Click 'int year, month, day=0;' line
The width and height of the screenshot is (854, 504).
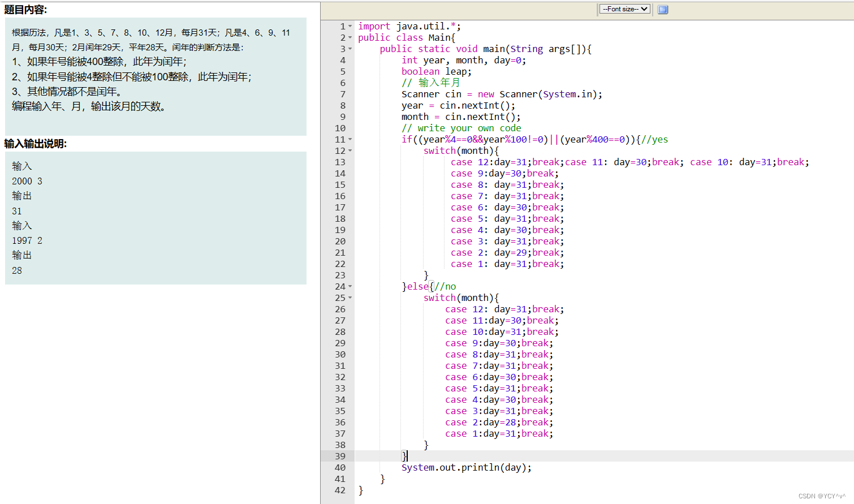(x=464, y=60)
